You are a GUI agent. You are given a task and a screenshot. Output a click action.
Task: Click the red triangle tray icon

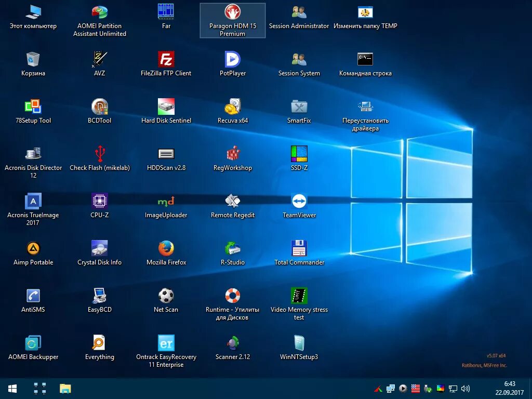[x=378, y=389]
